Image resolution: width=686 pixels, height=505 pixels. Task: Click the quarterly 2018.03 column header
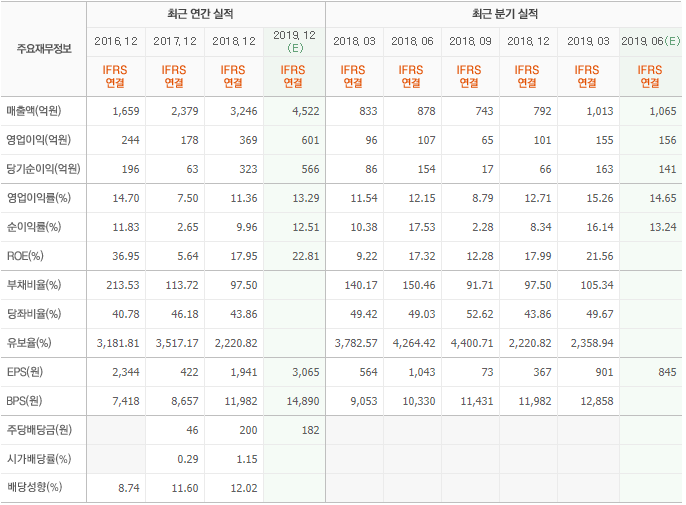pyautogui.click(x=354, y=41)
